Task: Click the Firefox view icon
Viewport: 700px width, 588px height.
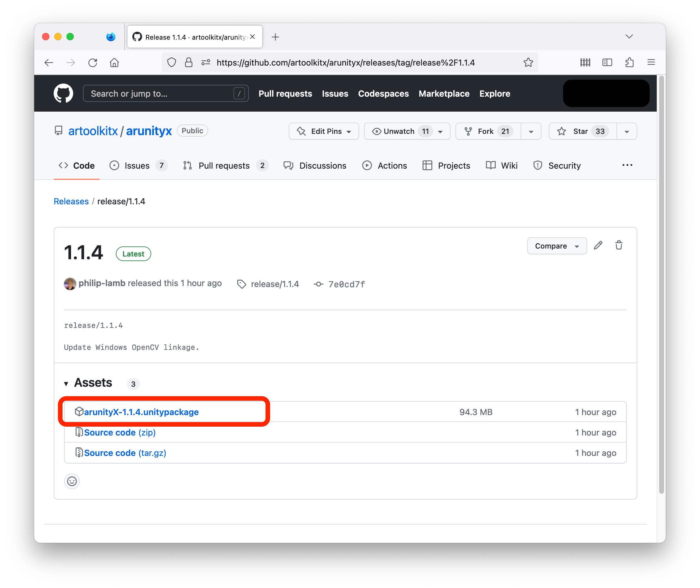Action: pos(111,37)
